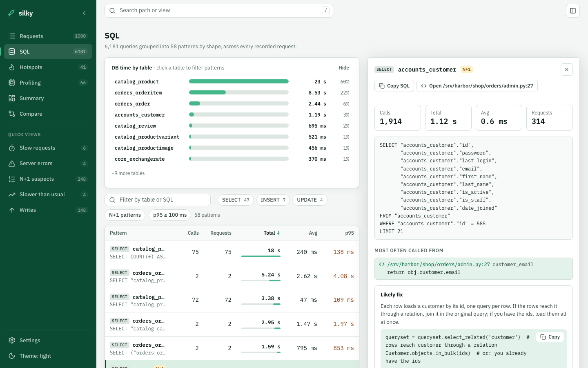The height and width of the screenshot is (368, 588).
Task: Click the Compare branch icon
Action: point(12,114)
